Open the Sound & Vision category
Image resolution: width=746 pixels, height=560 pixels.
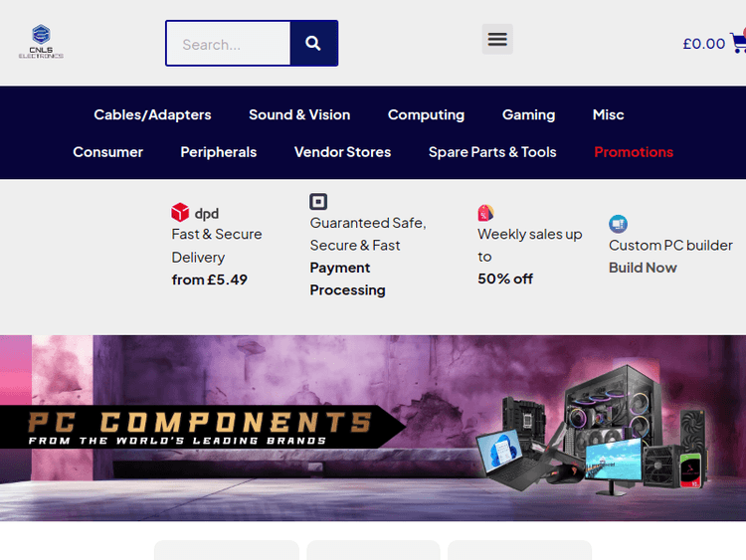tap(299, 114)
